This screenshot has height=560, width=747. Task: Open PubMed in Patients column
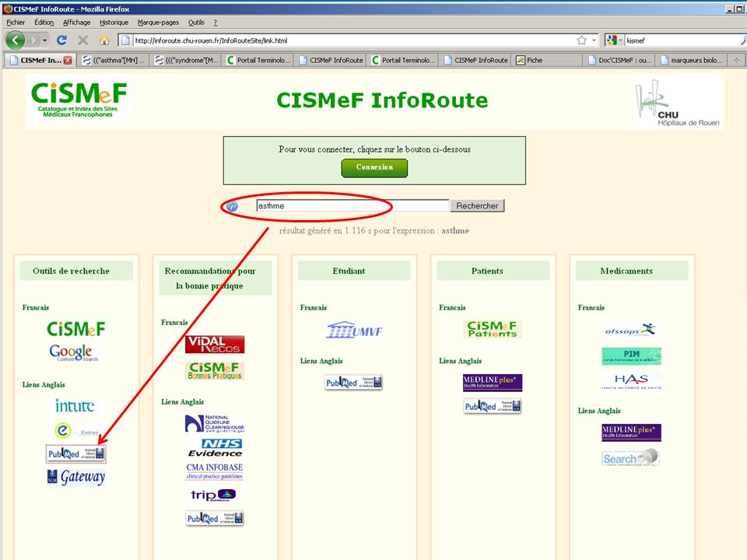tap(492, 406)
